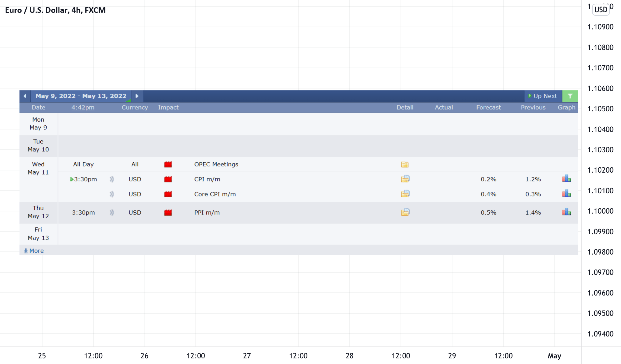Click the red impact marker for OPEC Meetings
Screen dimensions: 621x364
[x=168, y=164]
